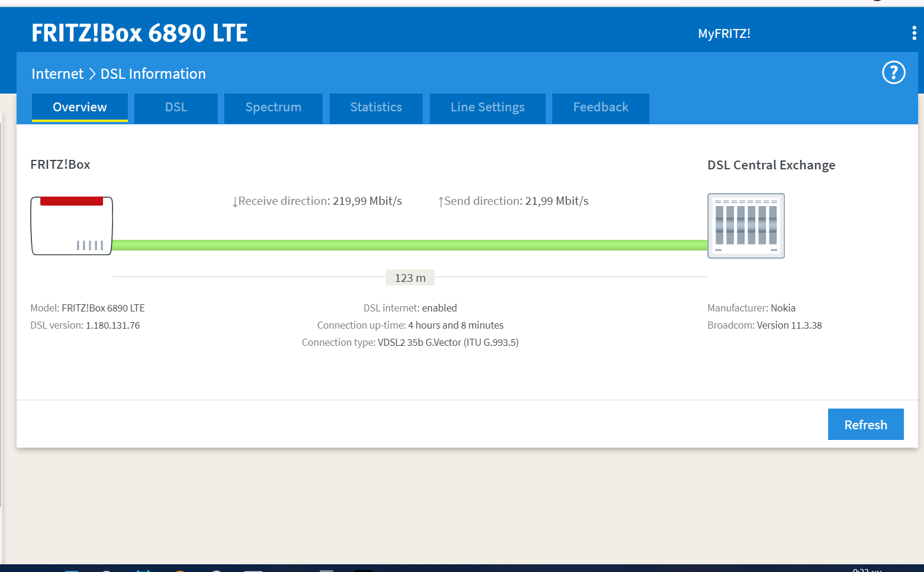This screenshot has width=924, height=572.
Task: Click the Broadcom: Version 11.3.38 text
Action: tap(765, 325)
